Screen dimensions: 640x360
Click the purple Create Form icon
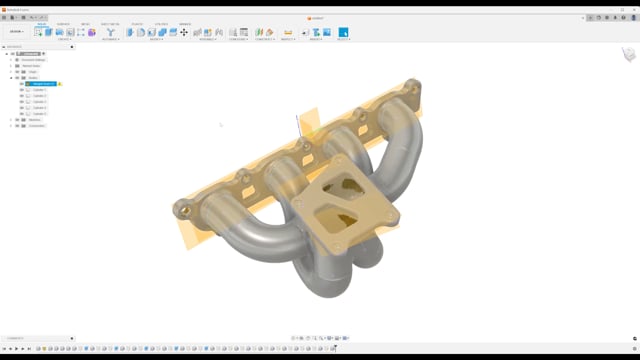92,32
